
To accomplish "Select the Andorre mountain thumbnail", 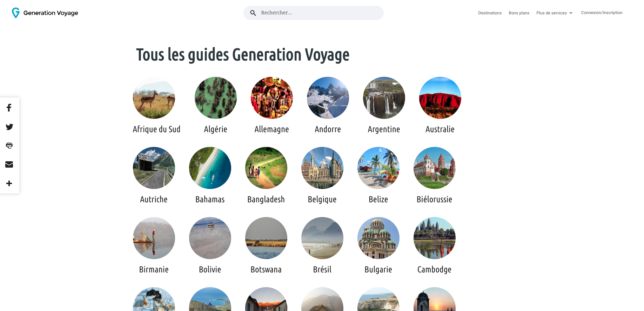I will (328, 98).
